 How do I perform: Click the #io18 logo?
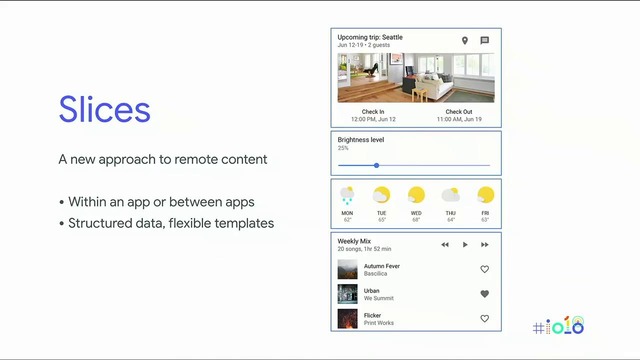tap(559, 326)
